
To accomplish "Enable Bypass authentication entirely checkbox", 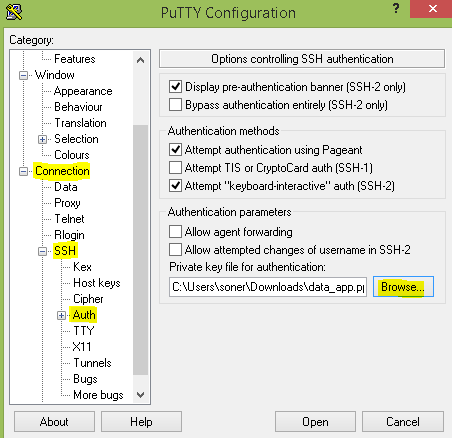I will pyautogui.click(x=175, y=105).
